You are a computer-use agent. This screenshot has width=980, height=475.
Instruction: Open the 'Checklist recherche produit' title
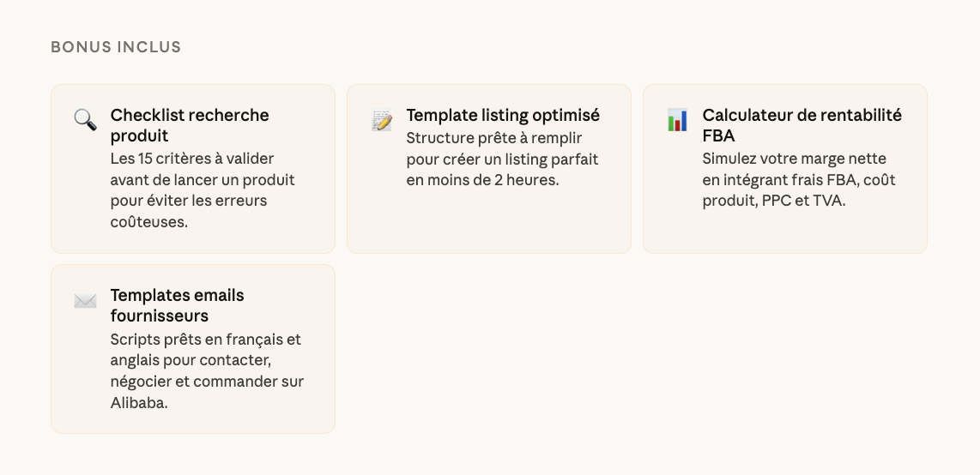[x=189, y=125]
